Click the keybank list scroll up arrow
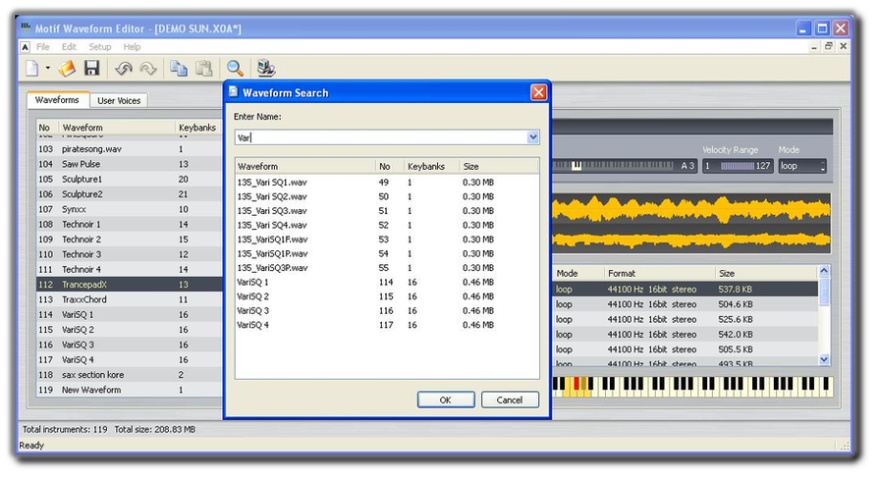This screenshot has width=878, height=479. click(x=824, y=272)
